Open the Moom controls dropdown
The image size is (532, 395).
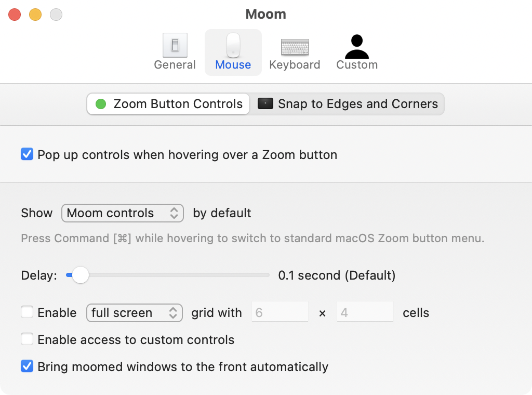123,213
